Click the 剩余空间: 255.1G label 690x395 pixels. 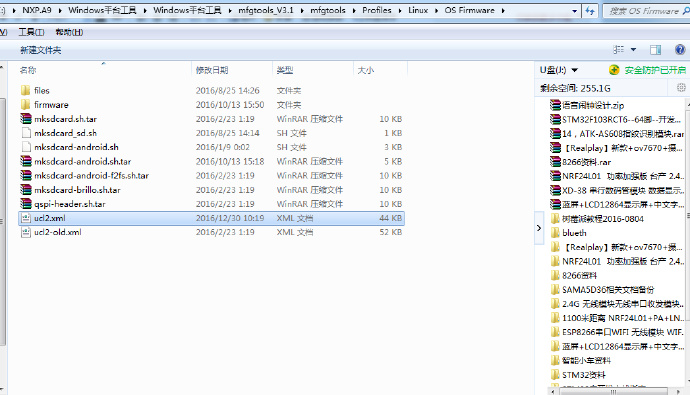click(x=575, y=88)
